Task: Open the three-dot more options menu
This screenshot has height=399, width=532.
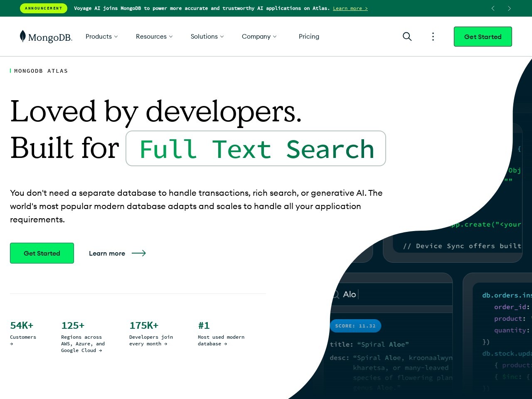Action: pyautogui.click(x=433, y=37)
